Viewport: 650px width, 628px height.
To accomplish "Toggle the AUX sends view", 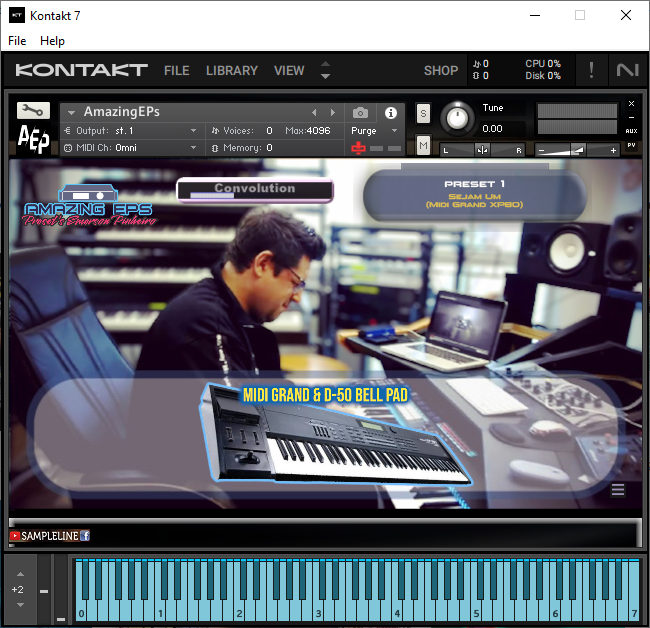I will (631, 131).
